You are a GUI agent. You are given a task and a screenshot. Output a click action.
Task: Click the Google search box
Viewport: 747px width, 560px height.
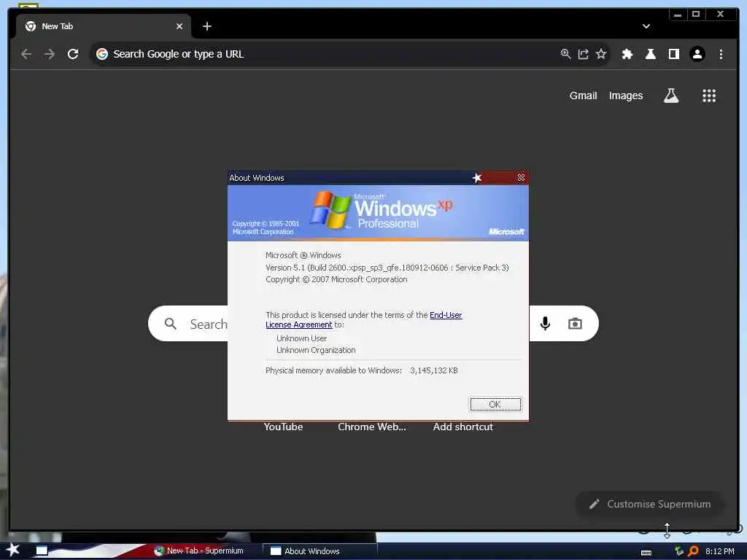373,324
